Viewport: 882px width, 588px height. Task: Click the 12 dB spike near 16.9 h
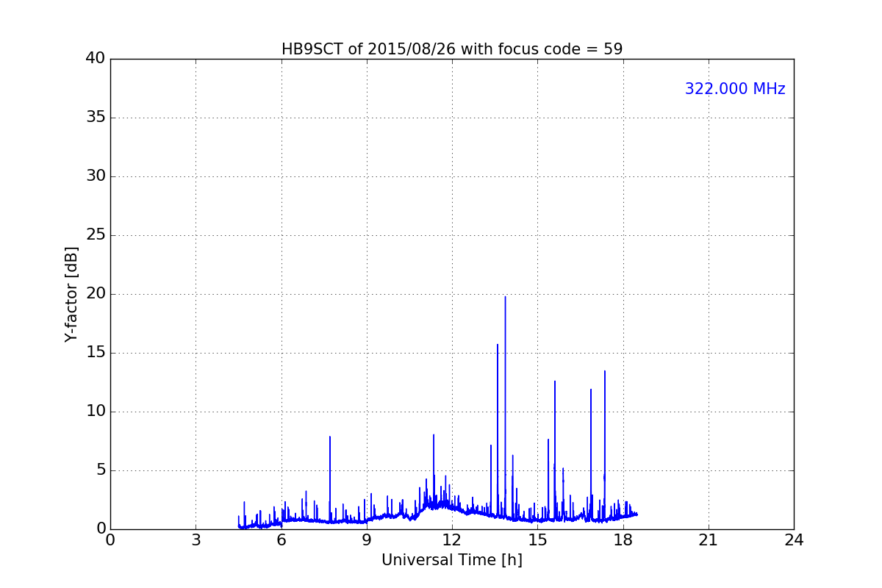(591, 390)
